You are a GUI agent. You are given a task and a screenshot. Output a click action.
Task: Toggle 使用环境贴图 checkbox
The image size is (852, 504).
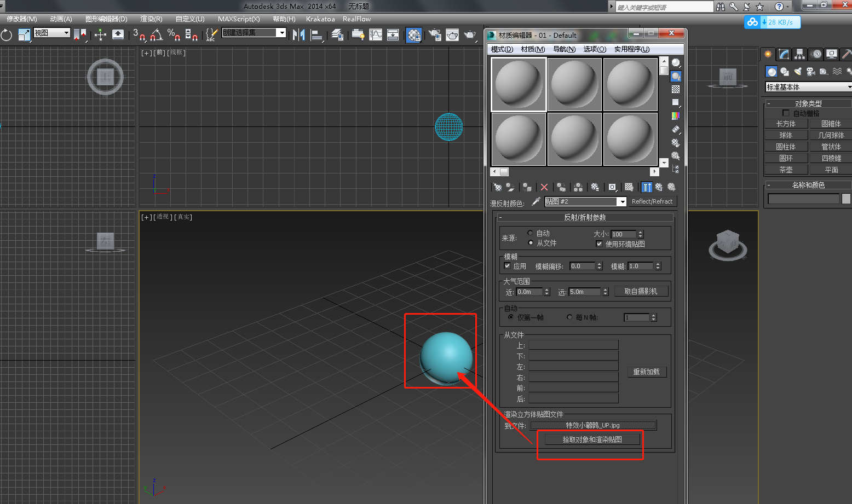pyautogui.click(x=599, y=244)
